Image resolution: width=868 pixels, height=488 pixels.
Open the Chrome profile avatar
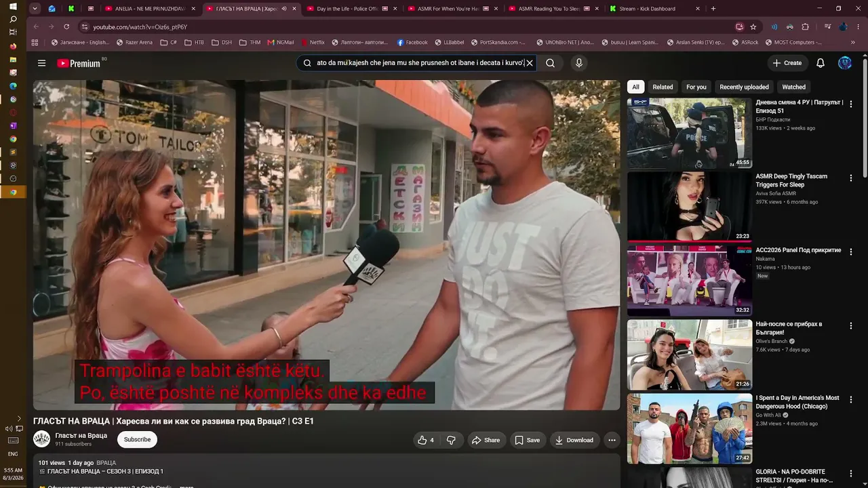(844, 26)
